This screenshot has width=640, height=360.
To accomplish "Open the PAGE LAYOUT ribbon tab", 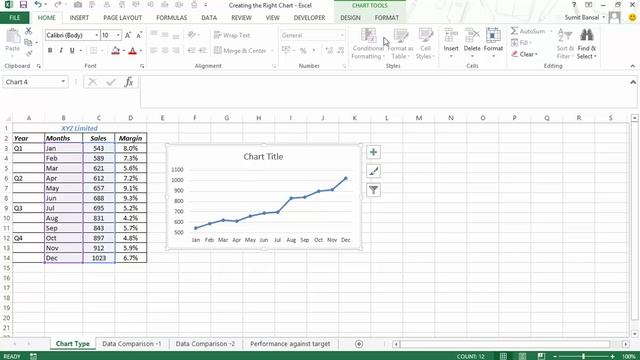I will pyautogui.click(x=122, y=18).
